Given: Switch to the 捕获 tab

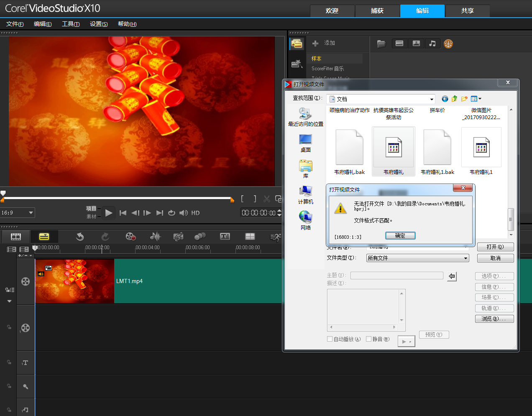Looking at the screenshot, I should 377,11.
